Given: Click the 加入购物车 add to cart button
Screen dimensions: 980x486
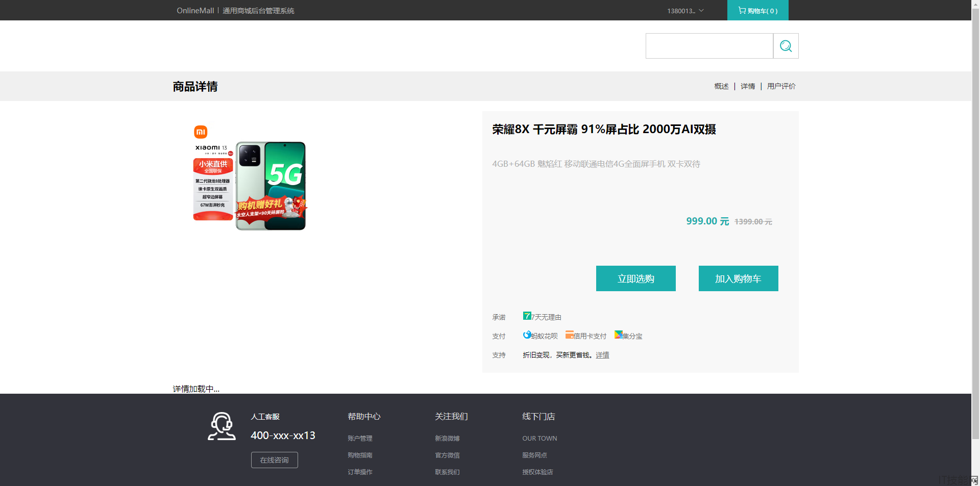Looking at the screenshot, I should [739, 278].
